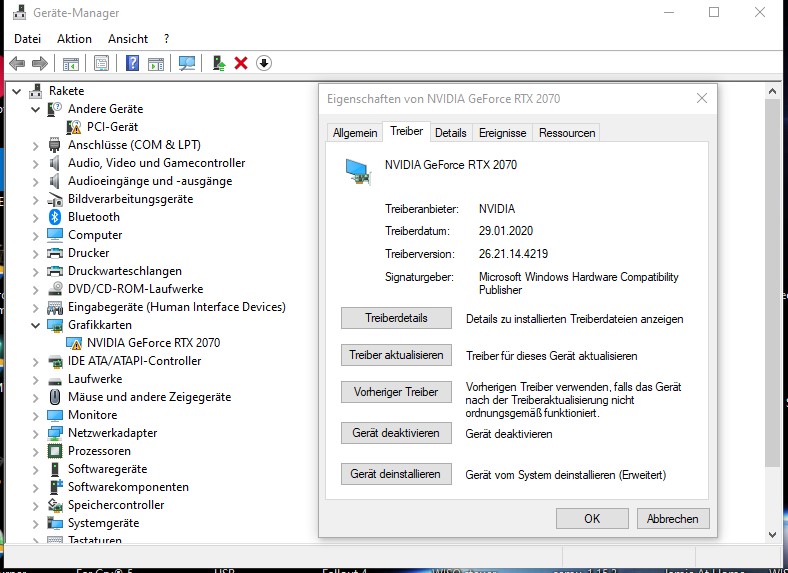Switch to the Ereignisse tab
This screenshot has height=573, width=788.
click(x=503, y=133)
